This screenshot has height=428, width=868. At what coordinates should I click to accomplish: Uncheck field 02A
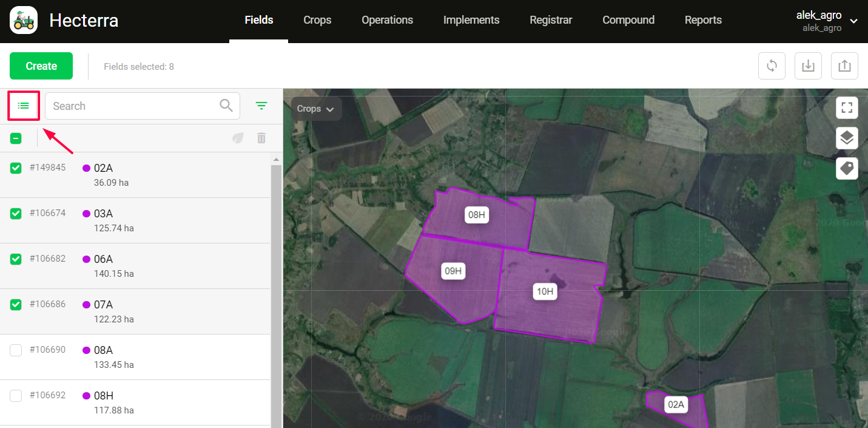(16, 168)
